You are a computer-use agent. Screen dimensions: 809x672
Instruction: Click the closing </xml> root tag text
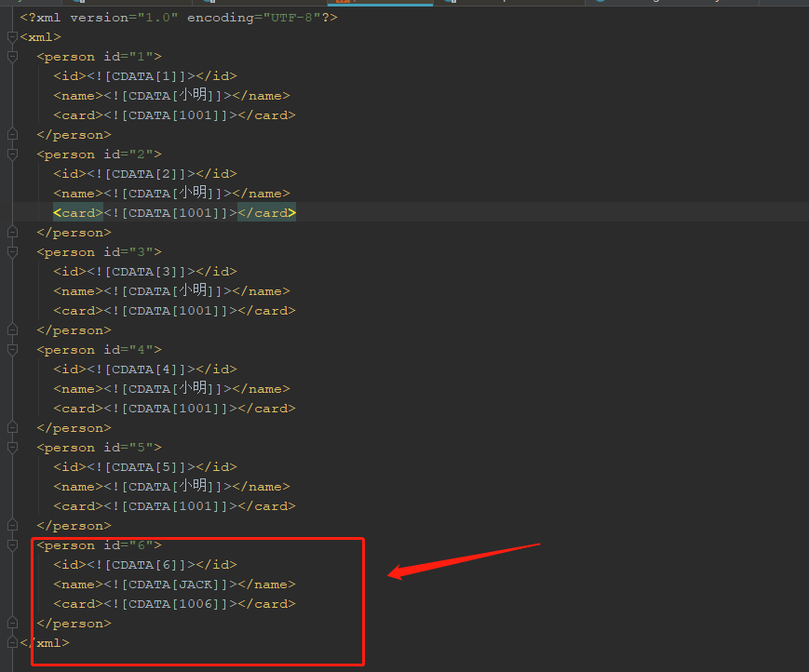[45, 643]
